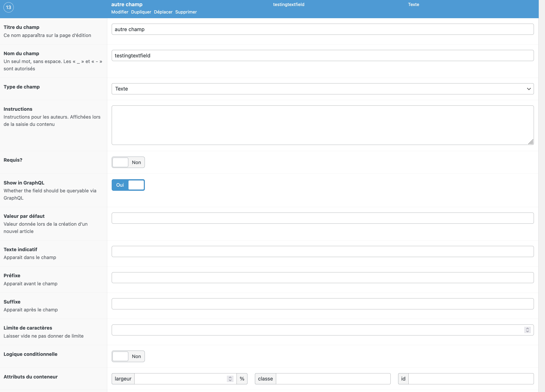The height and width of the screenshot is (392, 545).
Task: Click the Modifier link
Action: click(120, 12)
